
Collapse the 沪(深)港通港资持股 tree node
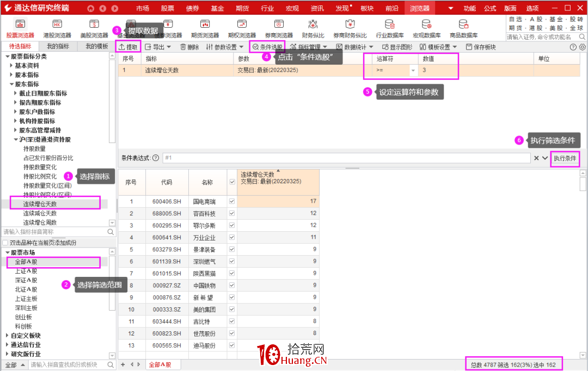point(16,139)
